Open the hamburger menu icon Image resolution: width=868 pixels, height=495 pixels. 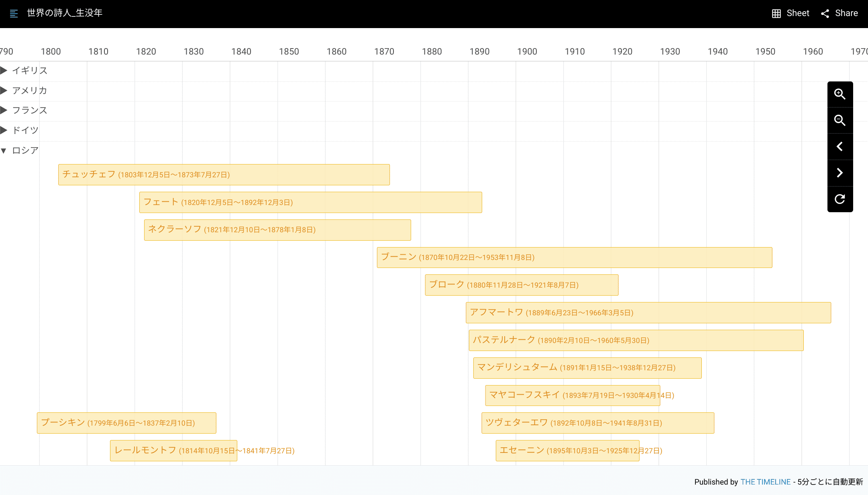point(14,14)
